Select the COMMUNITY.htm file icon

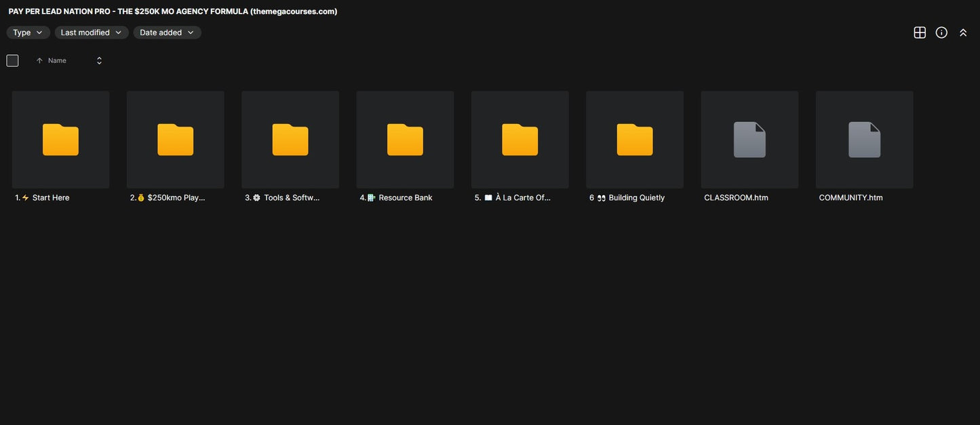865,140
